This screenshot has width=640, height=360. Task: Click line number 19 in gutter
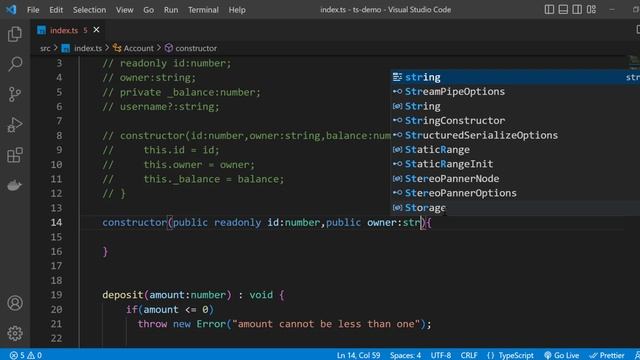pos(56,295)
